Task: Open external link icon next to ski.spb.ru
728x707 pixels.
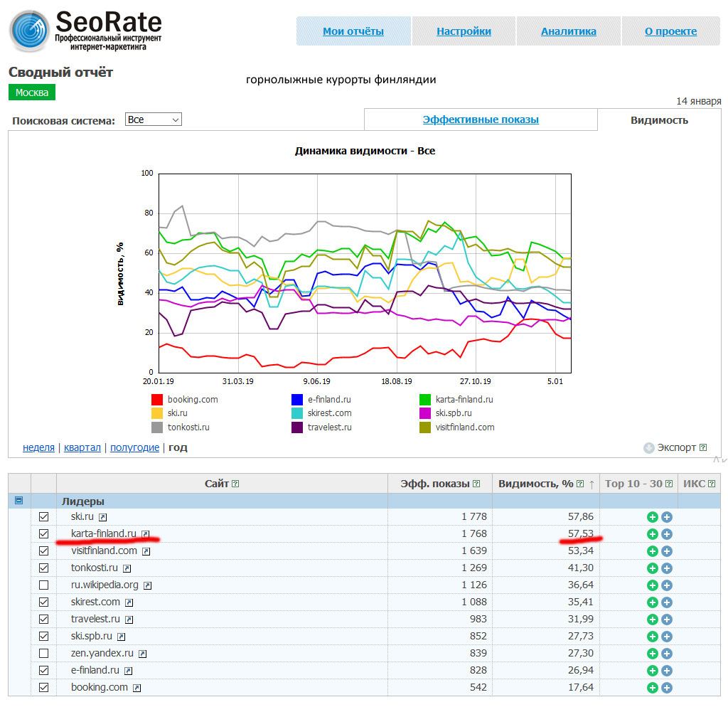Action: [x=121, y=637]
